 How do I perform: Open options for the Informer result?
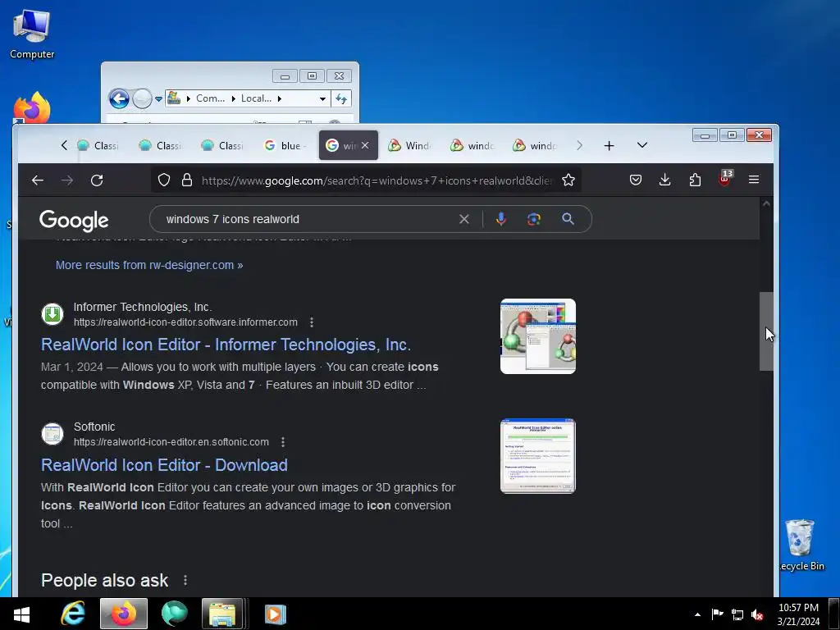(x=312, y=322)
